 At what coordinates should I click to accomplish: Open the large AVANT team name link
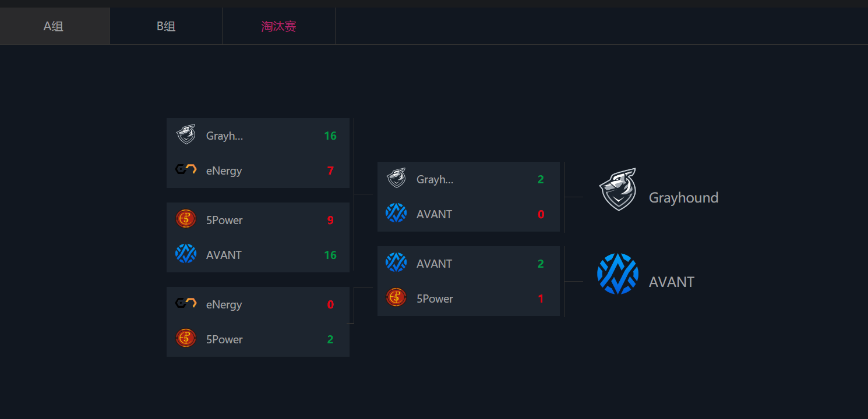pos(672,282)
